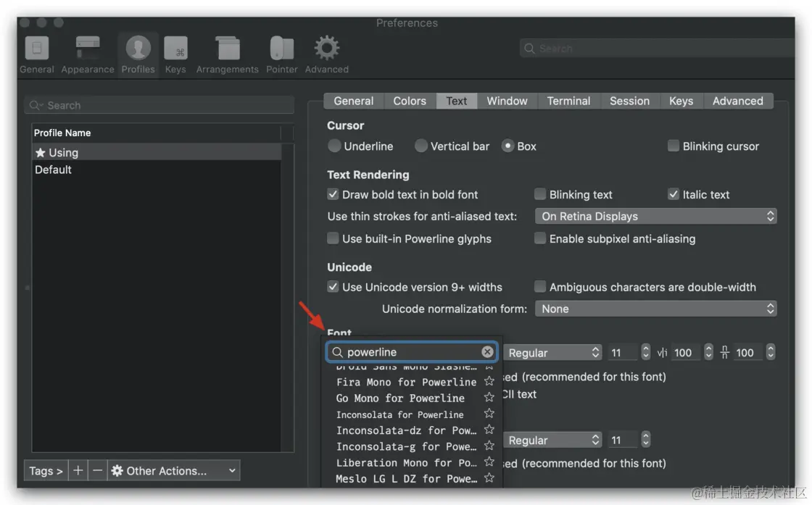Screen dimensions: 812x505
Task: Open the General preferences icon
Action: click(37, 55)
